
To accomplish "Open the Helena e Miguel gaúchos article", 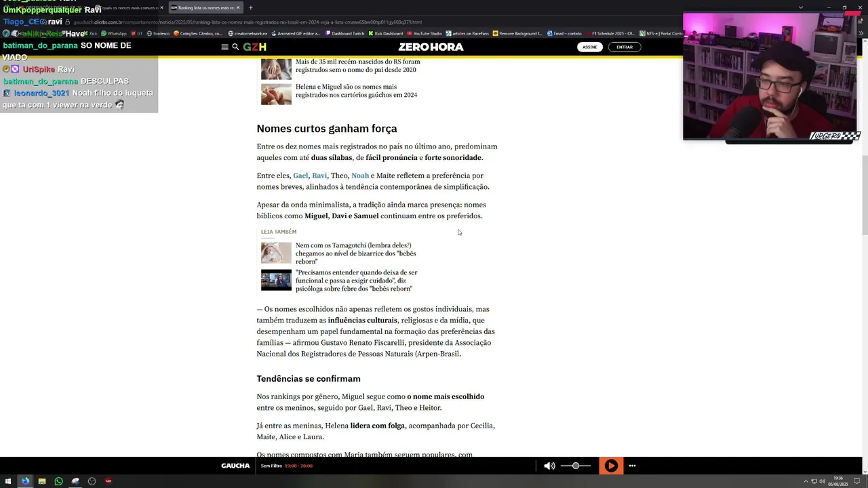I will 357,91.
